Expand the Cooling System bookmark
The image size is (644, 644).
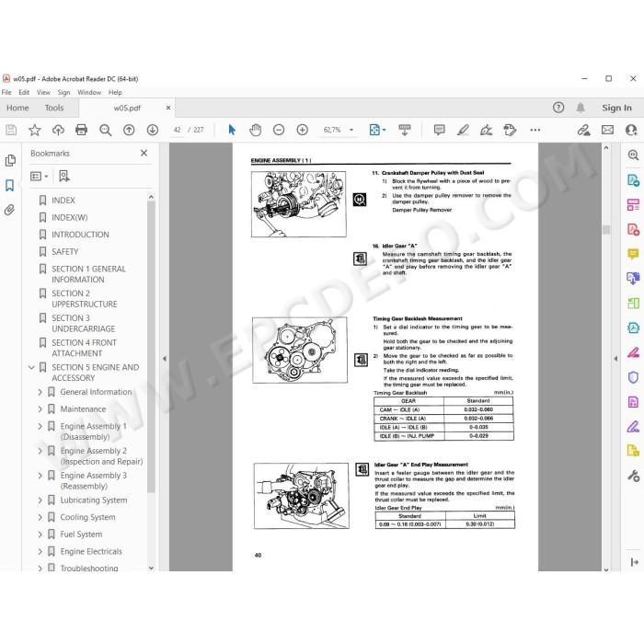40,517
